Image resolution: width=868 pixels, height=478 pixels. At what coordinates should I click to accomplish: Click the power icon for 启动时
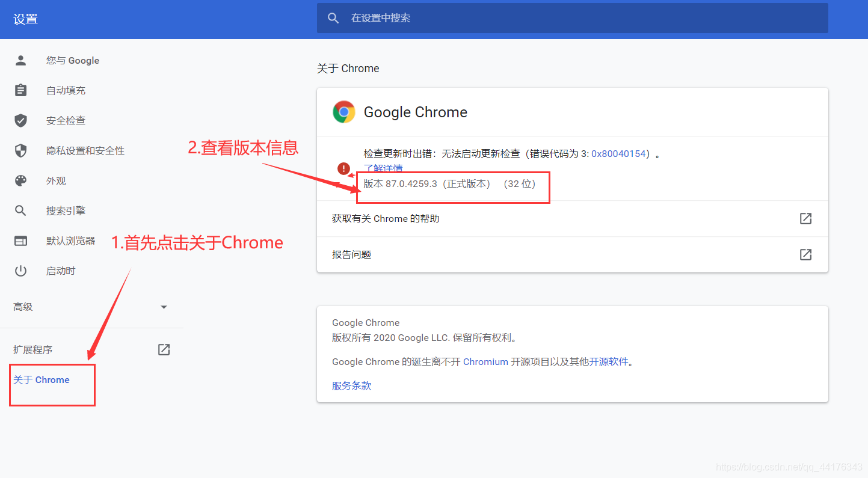[21, 271]
